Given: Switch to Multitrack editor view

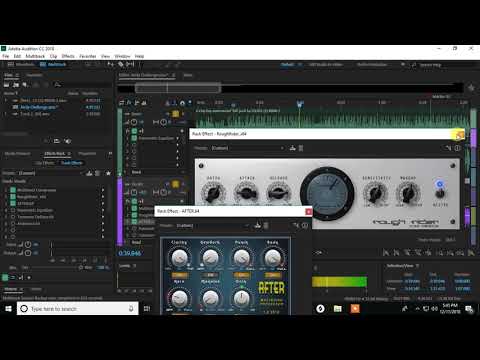Looking at the screenshot, I should tap(53, 64).
